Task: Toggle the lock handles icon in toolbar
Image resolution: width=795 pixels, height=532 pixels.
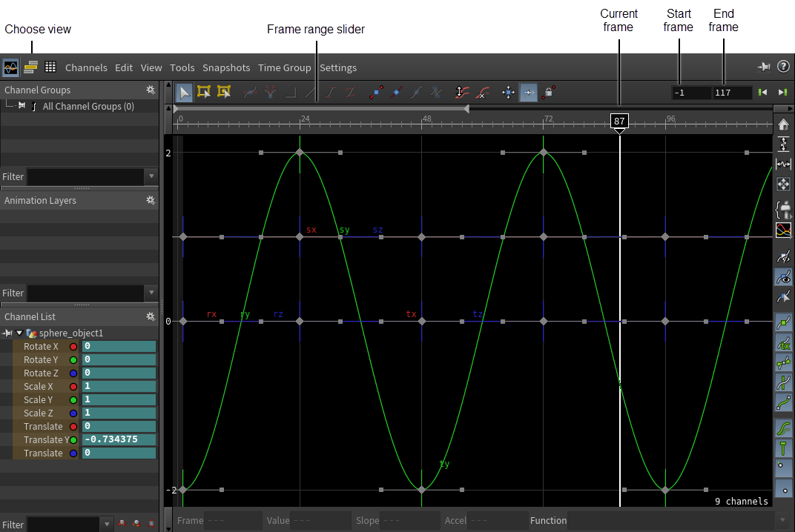Action: (x=548, y=93)
